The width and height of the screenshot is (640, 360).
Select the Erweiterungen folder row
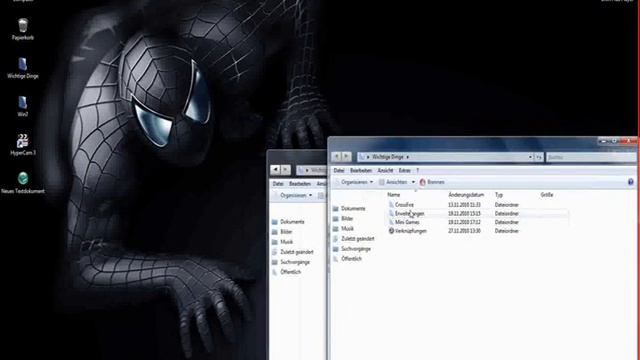click(x=477, y=213)
